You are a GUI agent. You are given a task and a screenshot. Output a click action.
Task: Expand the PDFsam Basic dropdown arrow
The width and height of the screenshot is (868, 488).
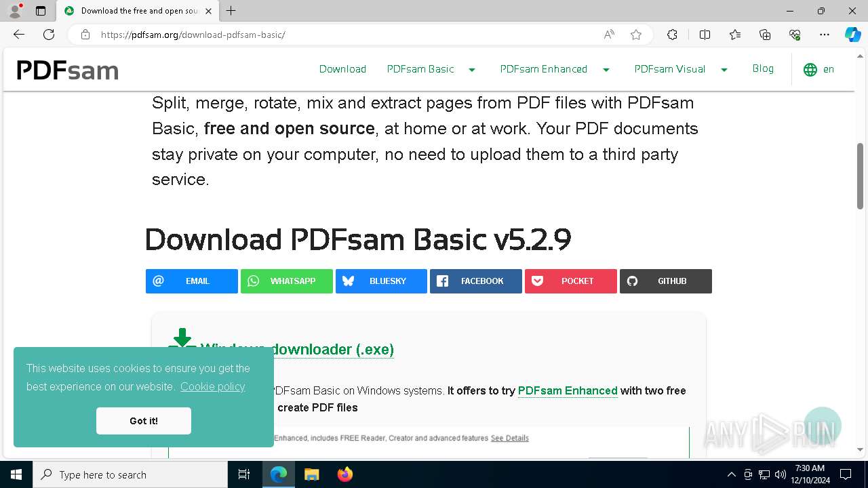pos(472,70)
